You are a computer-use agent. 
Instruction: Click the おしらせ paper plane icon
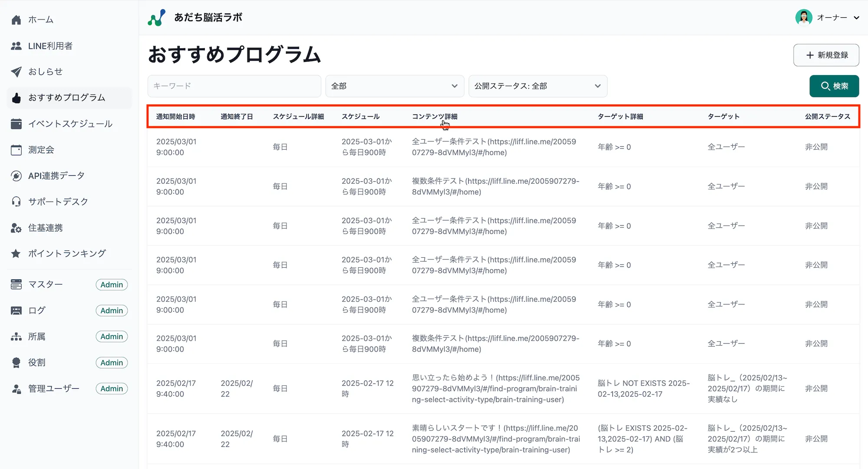pyautogui.click(x=16, y=72)
